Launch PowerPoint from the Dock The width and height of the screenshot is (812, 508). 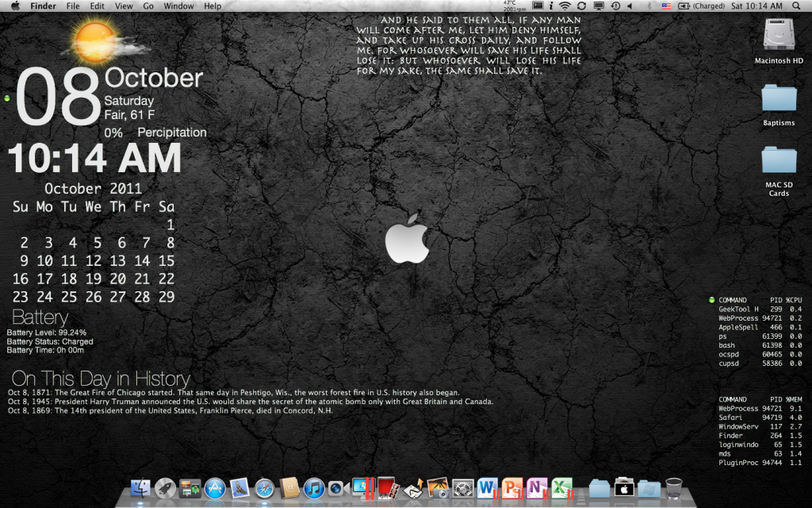(512, 489)
